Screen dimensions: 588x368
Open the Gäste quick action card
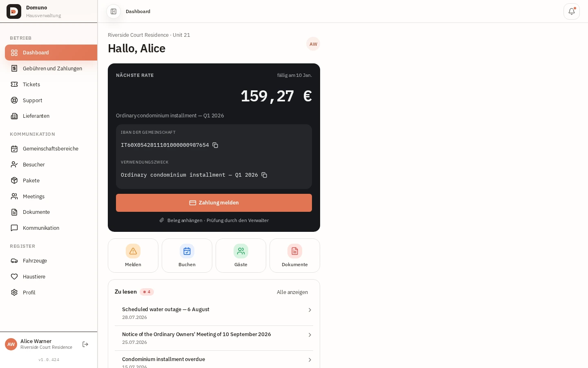241,256
